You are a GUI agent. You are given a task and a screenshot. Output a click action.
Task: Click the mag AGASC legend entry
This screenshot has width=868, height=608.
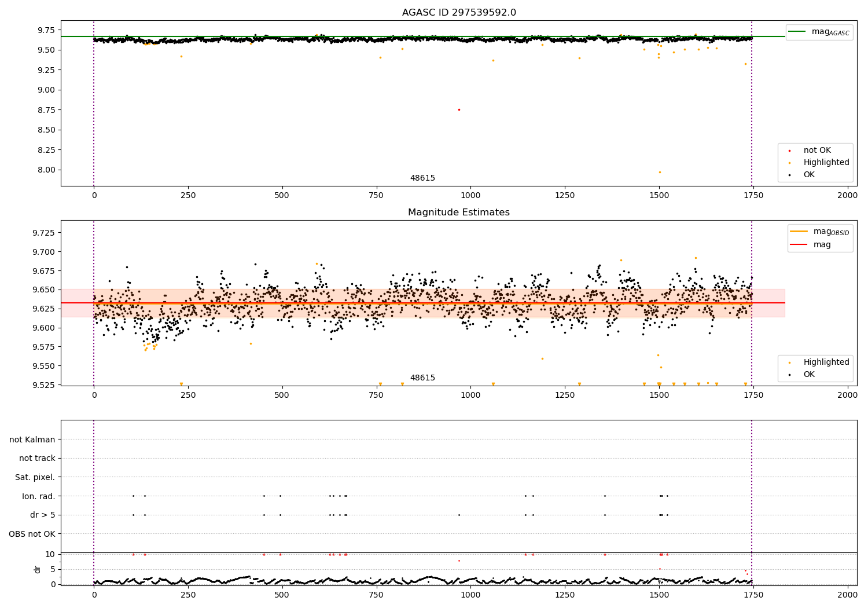pyautogui.click(x=819, y=32)
